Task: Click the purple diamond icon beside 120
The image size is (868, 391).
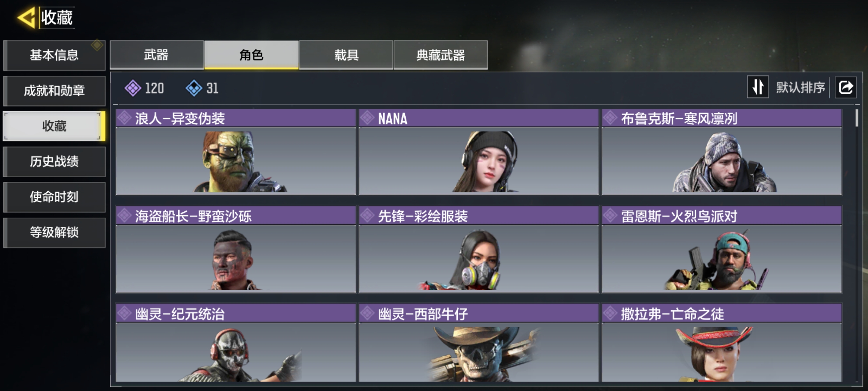Action: click(133, 88)
